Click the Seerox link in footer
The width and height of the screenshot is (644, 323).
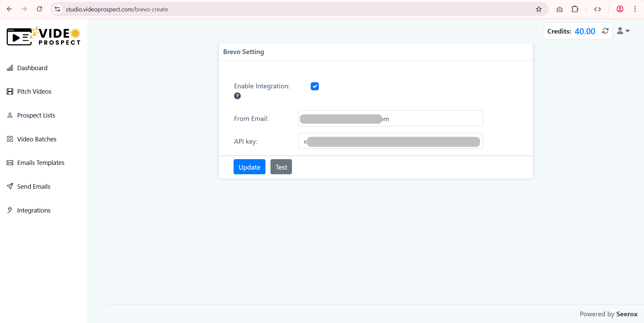coord(627,314)
